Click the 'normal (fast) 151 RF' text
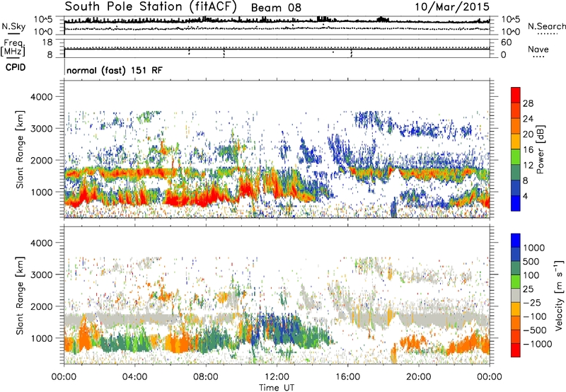 click(x=115, y=70)
